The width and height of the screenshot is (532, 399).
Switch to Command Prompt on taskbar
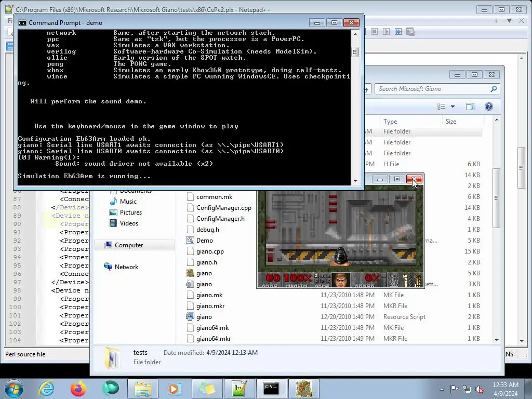[x=271, y=389]
